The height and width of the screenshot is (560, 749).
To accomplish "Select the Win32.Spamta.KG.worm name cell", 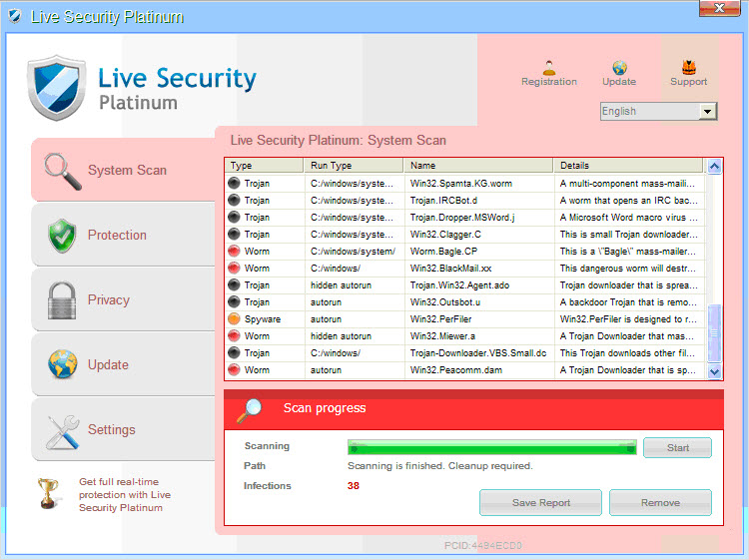I will pos(479,184).
